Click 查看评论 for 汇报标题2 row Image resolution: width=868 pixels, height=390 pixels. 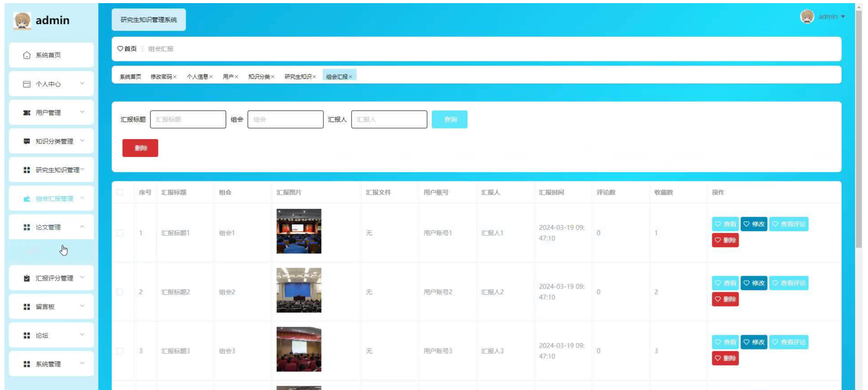click(x=789, y=283)
